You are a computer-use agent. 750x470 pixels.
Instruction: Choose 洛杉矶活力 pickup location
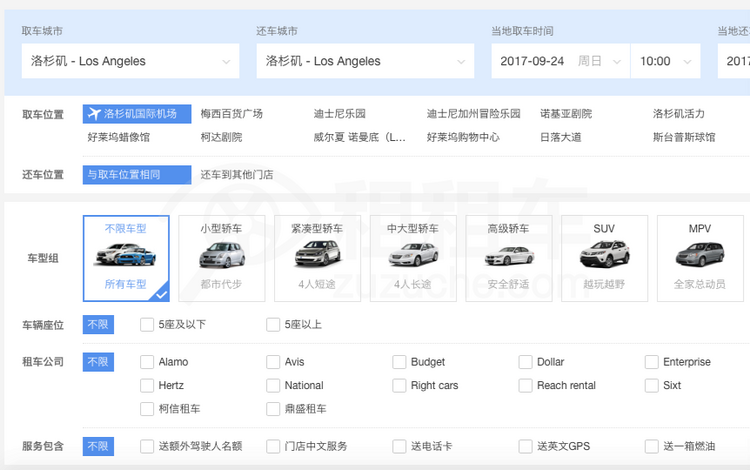coord(679,114)
